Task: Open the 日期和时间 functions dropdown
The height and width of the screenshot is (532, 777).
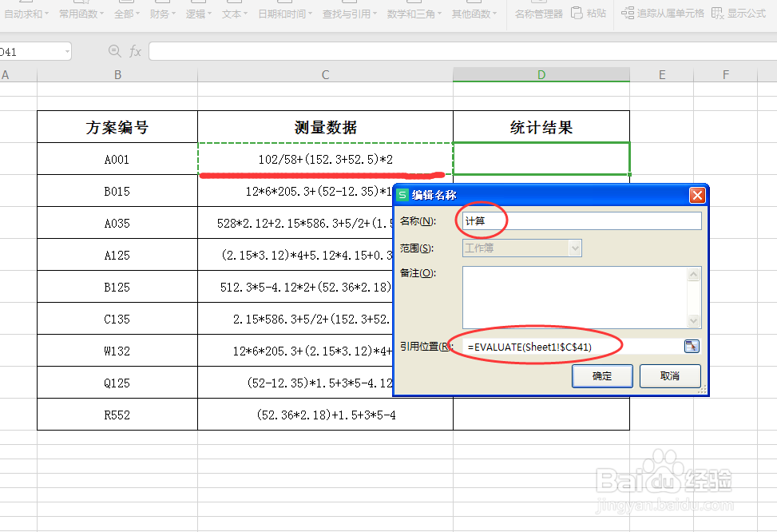Action: (285, 14)
